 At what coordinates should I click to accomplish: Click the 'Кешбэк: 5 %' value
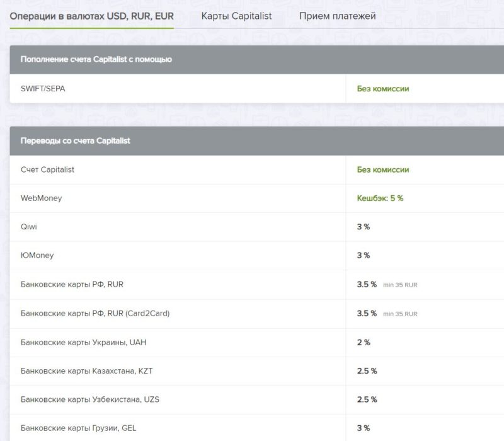coord(380,198)
